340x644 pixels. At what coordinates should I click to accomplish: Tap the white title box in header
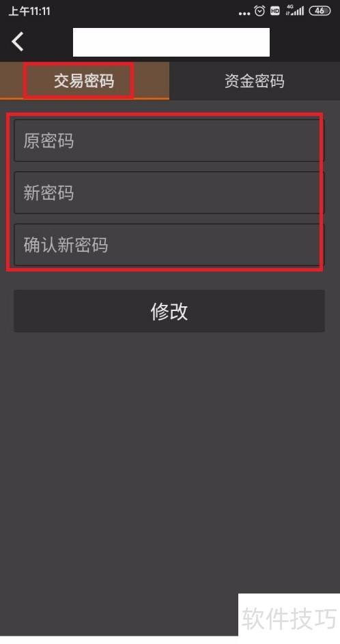[171, 42]
